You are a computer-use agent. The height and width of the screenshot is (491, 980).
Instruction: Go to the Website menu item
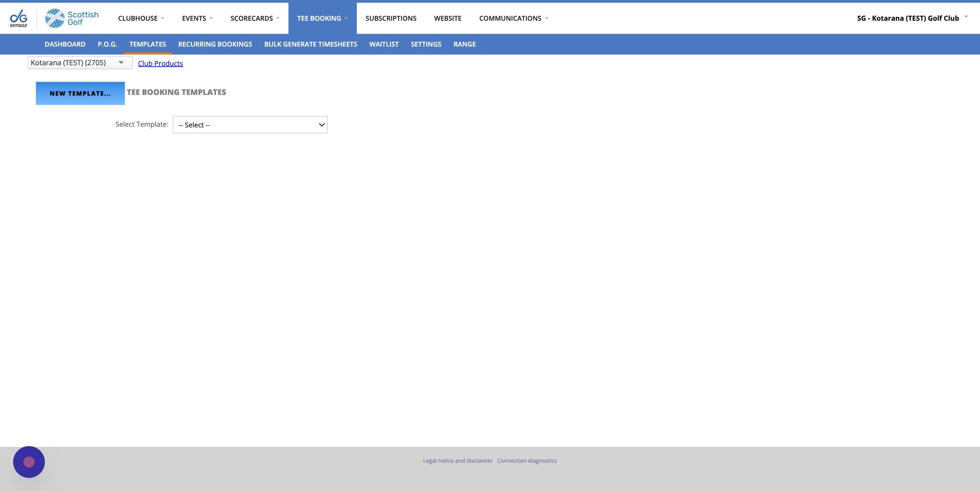[448, 18]
